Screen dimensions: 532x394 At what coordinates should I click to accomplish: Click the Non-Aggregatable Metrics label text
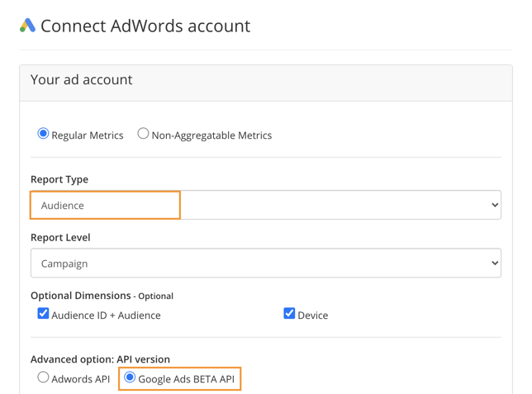211,135
